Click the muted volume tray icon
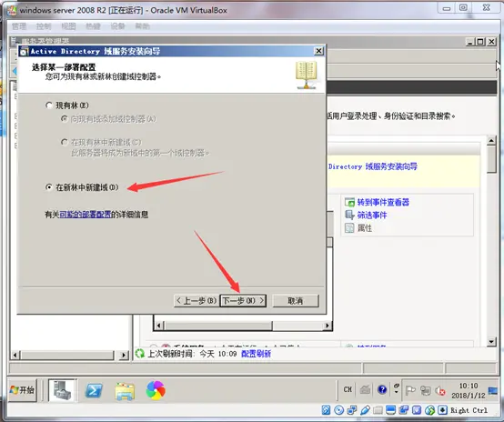The image size is (504, 422). coord(440,391)
